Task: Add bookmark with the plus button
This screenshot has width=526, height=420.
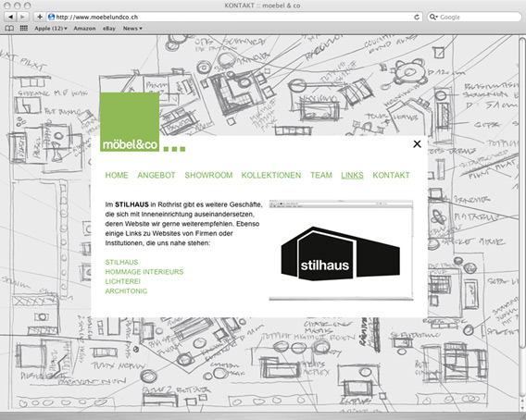Action: coord(40,17)
